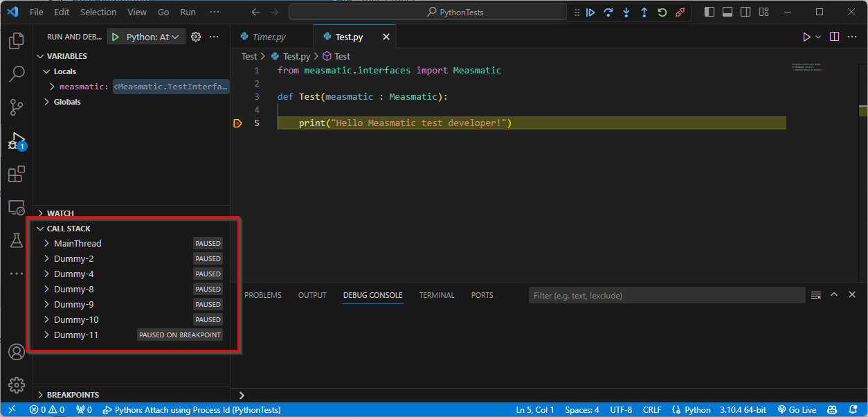Select interpreter 3.10.4 64-bit in status bar

[x=744, y=410]
